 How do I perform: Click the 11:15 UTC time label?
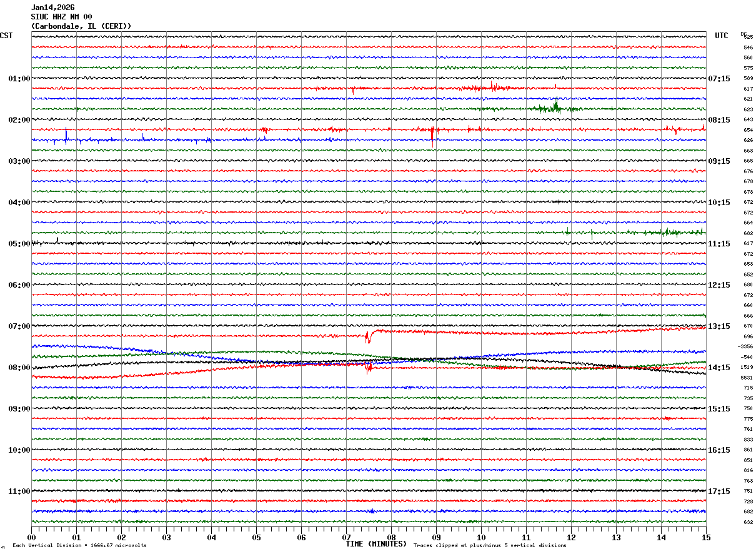(x=719, y=244)
